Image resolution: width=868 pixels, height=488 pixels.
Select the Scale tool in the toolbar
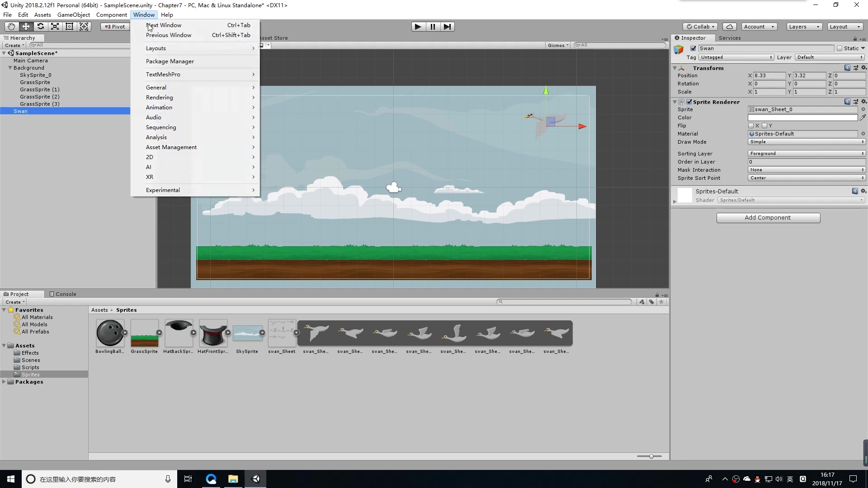(55, 27)
